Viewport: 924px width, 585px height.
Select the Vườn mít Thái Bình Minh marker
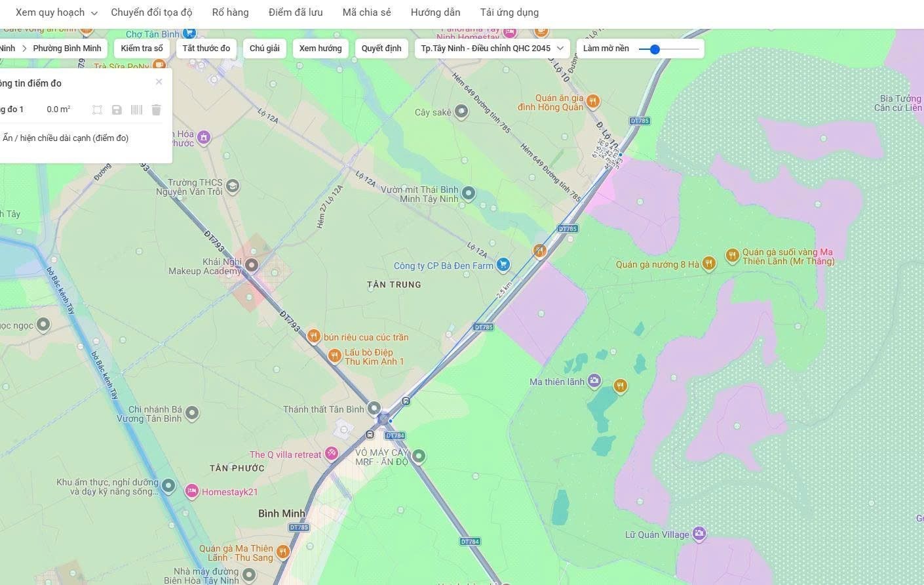coord(468,193)
